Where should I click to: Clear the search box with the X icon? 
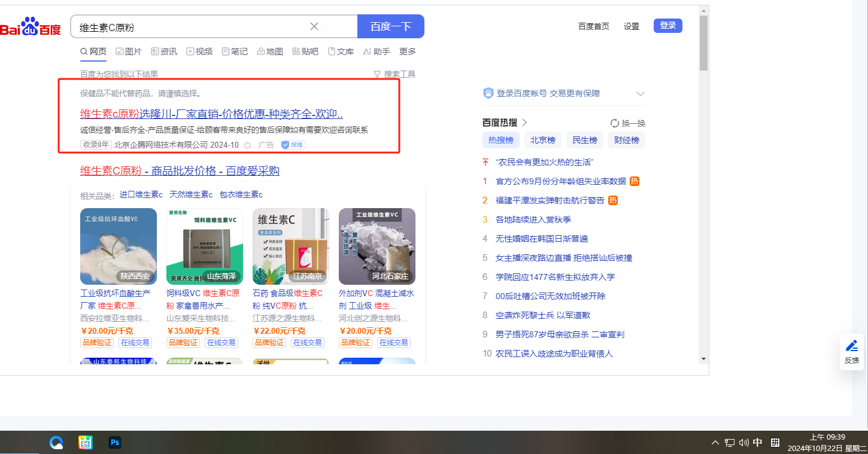tap(314, 26)
